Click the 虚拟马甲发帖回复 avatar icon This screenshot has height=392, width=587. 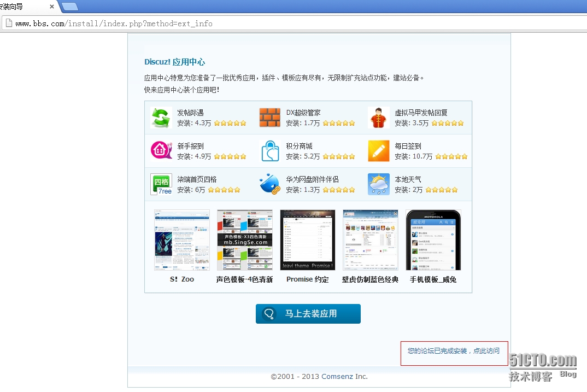click(378, 118)
